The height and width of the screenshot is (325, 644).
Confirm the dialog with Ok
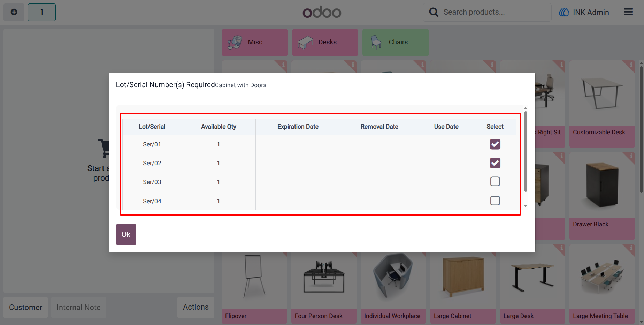coord(126,234)
